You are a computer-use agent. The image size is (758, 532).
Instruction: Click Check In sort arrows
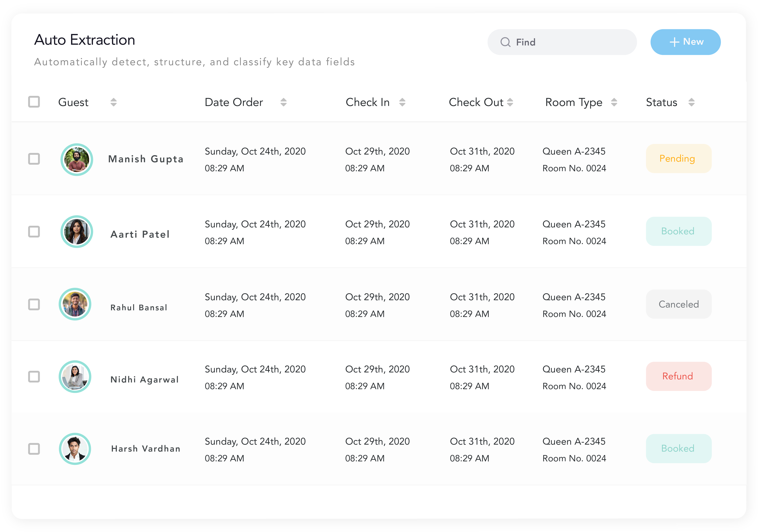click(x=402, y=102)
